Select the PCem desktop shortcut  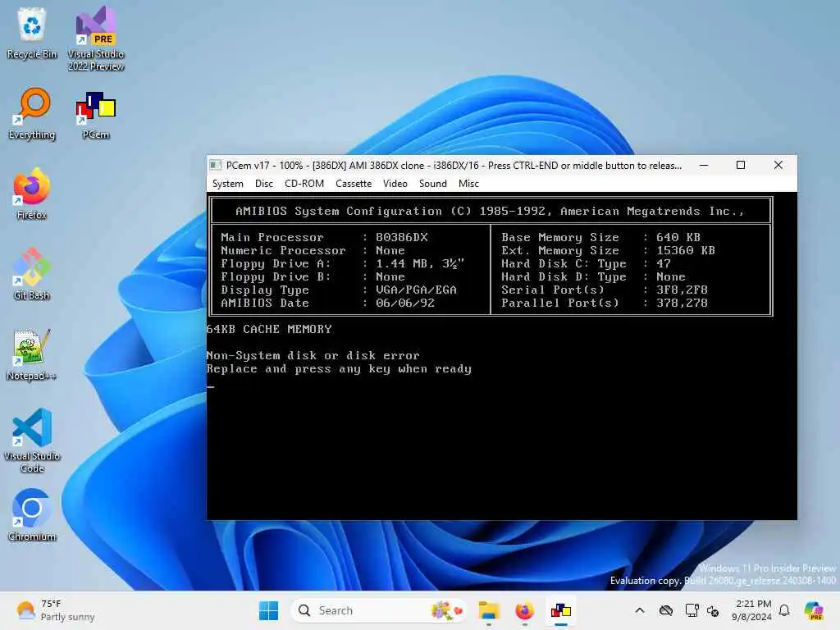(x=96, y=113)
